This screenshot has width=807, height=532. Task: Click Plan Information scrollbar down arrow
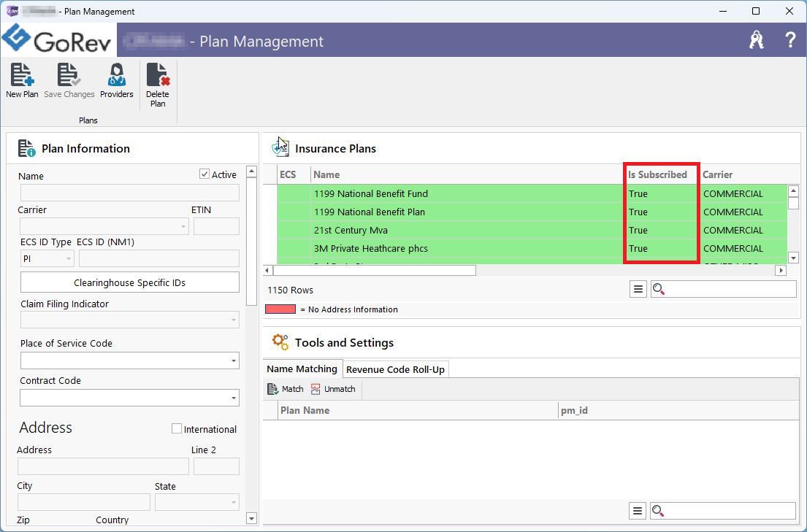(x=252, y=518)
